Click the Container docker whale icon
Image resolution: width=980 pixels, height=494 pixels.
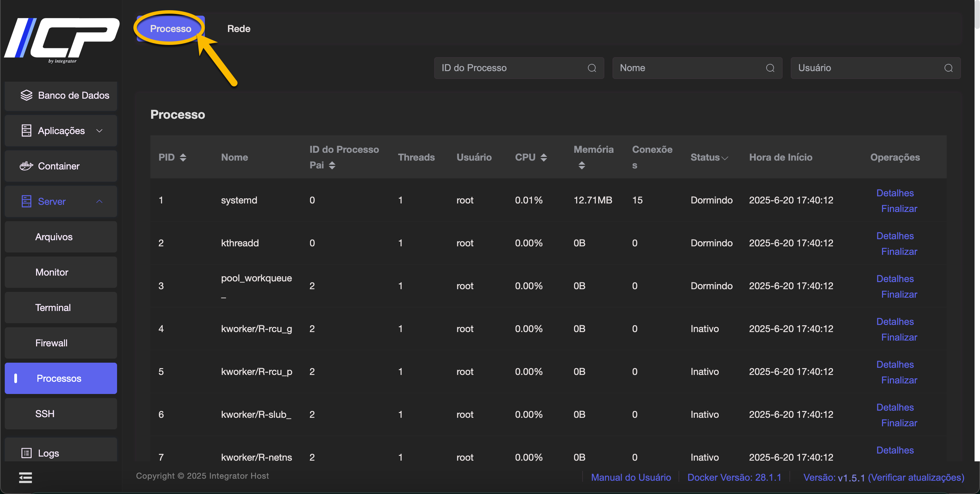tap(26, 166)
